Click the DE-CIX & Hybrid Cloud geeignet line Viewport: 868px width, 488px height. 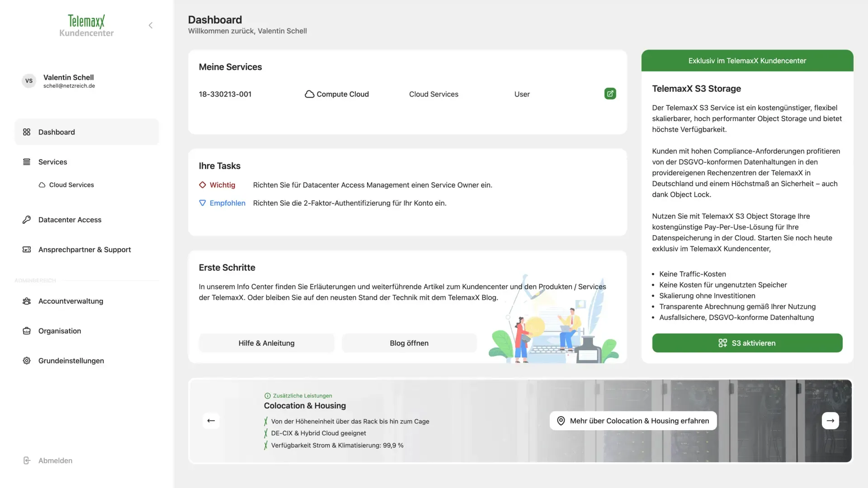pyautogui.click(x=318, y=433)
